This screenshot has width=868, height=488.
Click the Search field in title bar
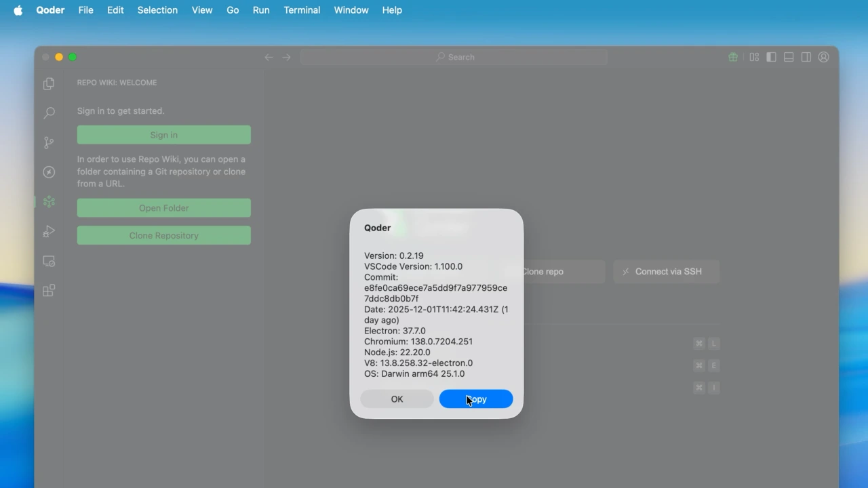click(454, 58)
